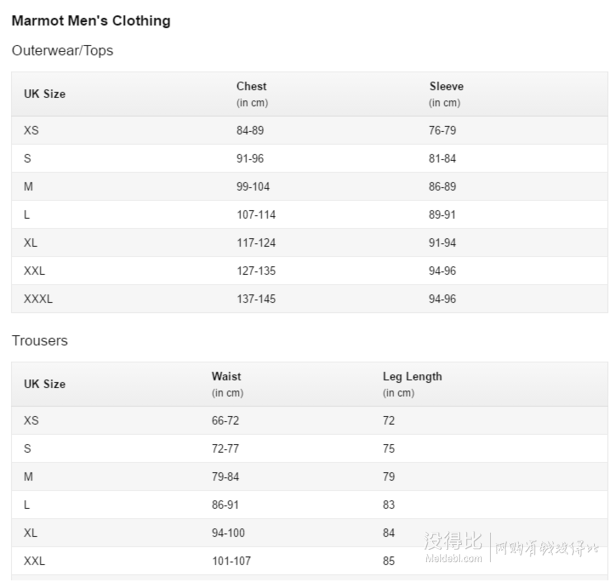The image size is (610, 582).
Task: Select the XXXL size label
Action: click(x=38, y=299)
